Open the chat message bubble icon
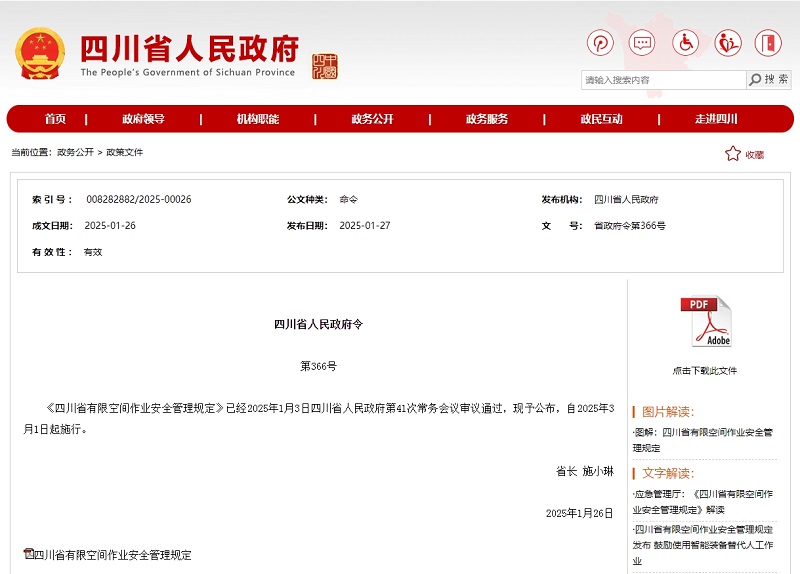Image resolution: width=800 pixels, height=574 pixels. (642, 44)
